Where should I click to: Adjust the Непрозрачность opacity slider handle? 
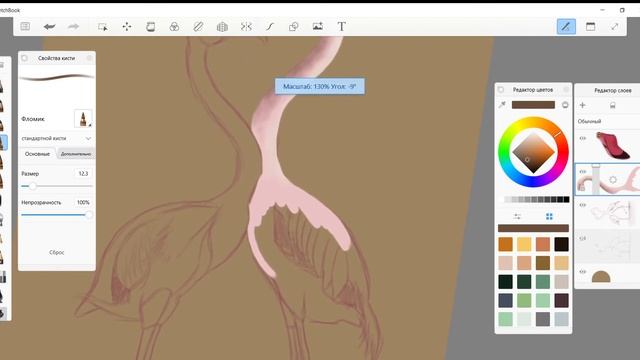(x=88, y=215)
